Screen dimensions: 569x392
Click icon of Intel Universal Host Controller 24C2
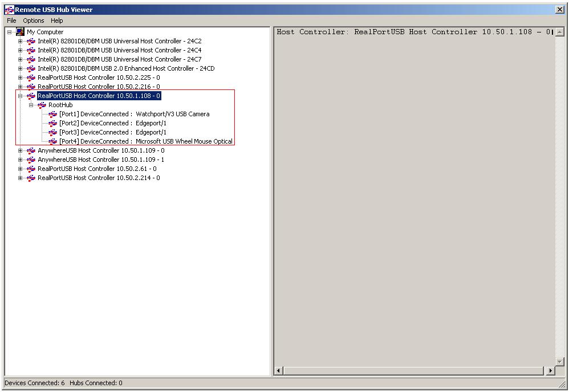tap(31, 41)
